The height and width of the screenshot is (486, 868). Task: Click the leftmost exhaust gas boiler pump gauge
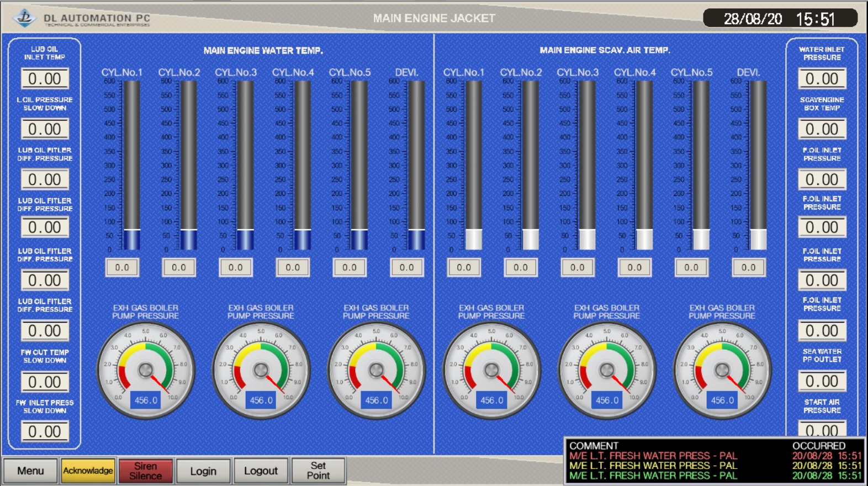(x=146, y=371)
